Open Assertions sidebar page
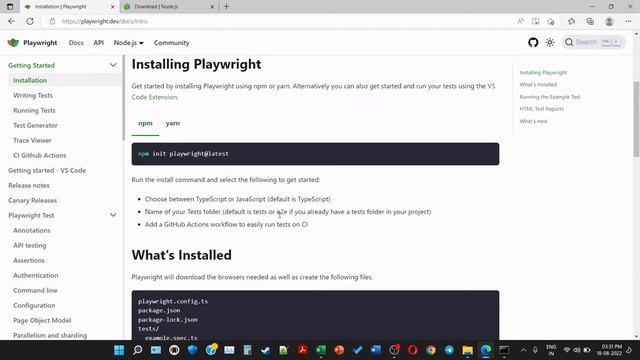This screenshot has height=360, width=640. tap(29, 260)
